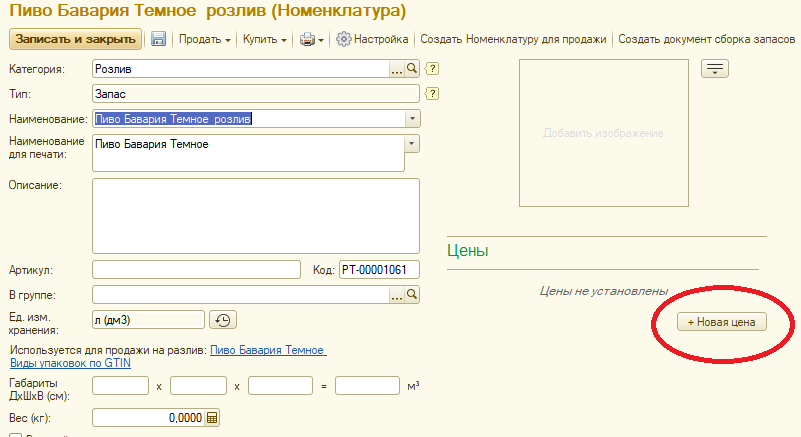Expand the Наименование dropdown arrow
The image size is (801, 437).
click(x=413, y=119)
